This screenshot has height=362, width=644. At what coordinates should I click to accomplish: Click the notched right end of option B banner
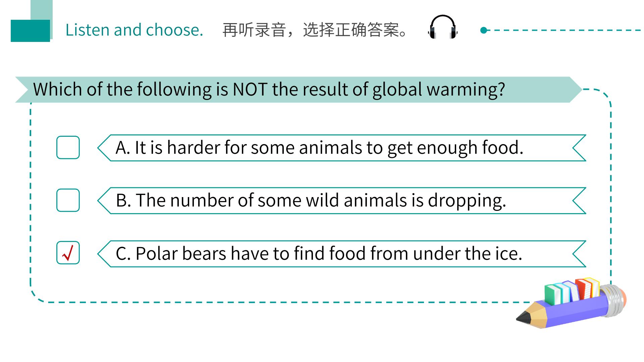tap(579, 200)
